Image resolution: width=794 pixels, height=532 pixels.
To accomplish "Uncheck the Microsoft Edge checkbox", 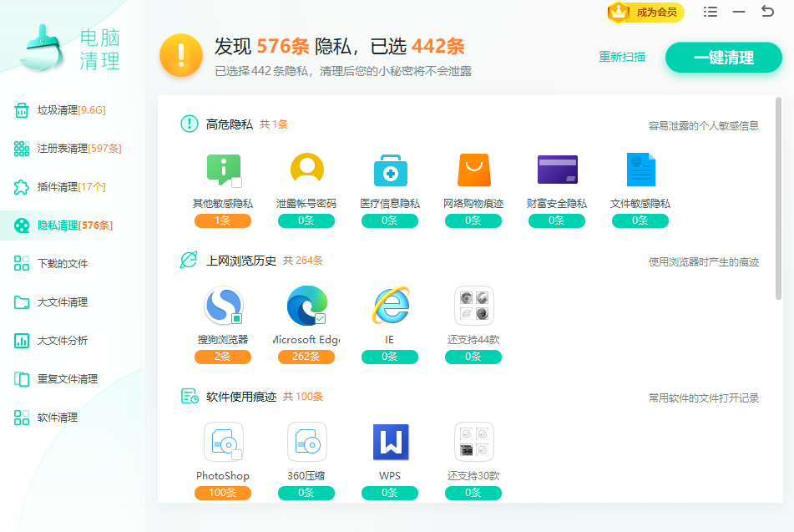I will (x=321, y=318).
